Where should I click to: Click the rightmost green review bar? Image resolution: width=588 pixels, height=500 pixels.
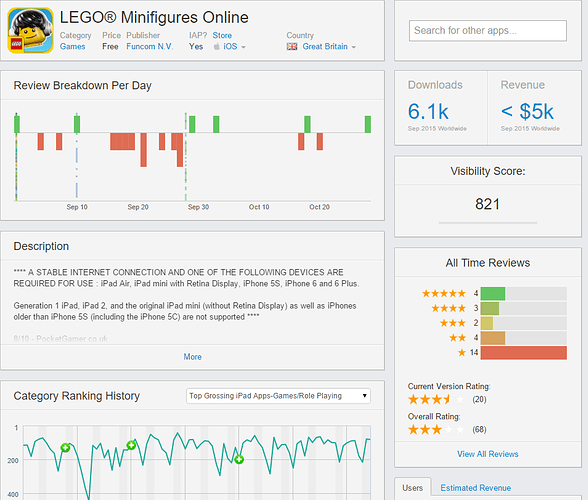tap(368, 124)
